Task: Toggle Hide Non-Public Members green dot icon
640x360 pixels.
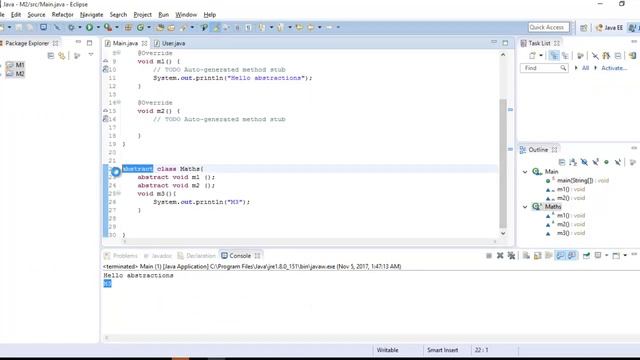Action: point(607,162)
